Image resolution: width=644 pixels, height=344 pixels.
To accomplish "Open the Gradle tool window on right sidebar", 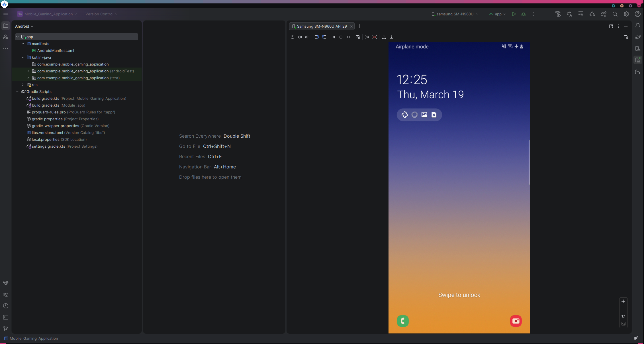I will tap(638, 37).
